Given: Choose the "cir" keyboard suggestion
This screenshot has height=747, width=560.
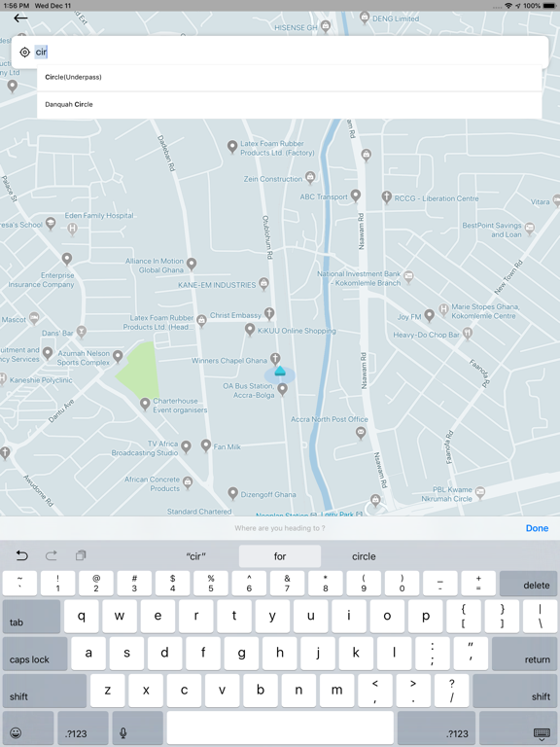Looking at the screenshot, I should point(195,556).
